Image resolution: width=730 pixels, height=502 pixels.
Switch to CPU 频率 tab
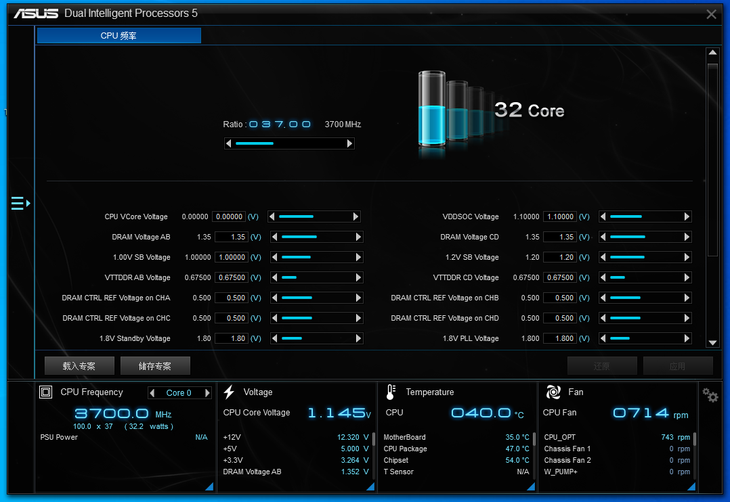point(119,36)
